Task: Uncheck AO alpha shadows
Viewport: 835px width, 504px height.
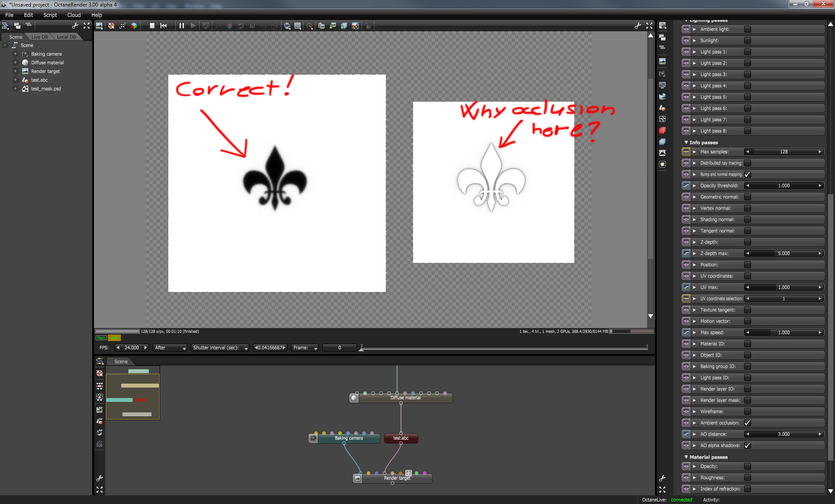Action: click(748, 445)
